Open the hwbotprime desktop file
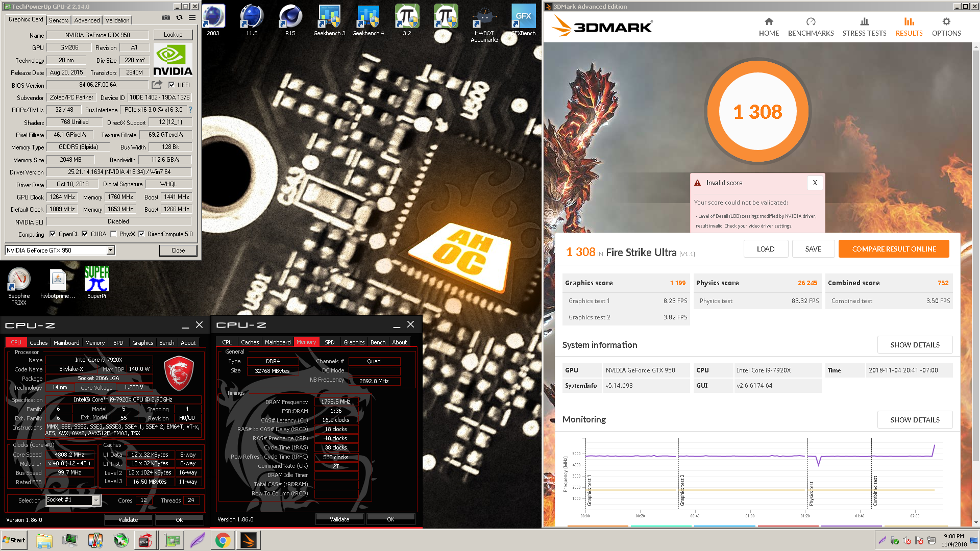 (x=58, y=283)
